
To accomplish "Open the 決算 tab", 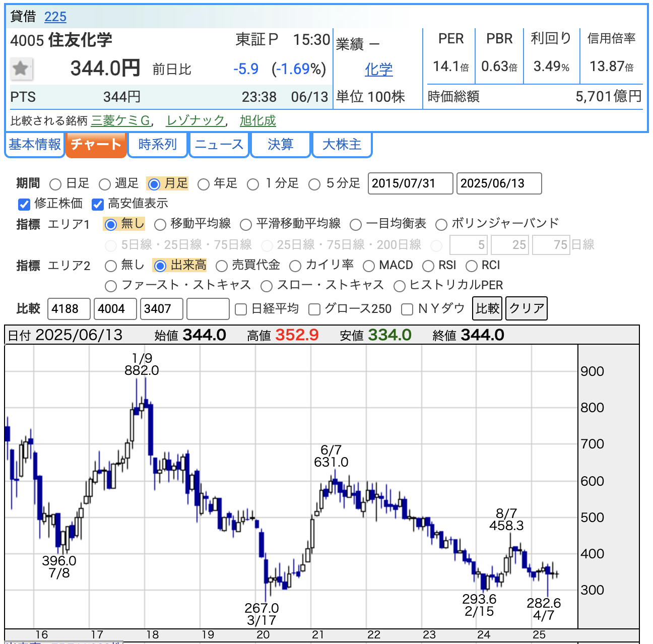I will tap(281, 145).
